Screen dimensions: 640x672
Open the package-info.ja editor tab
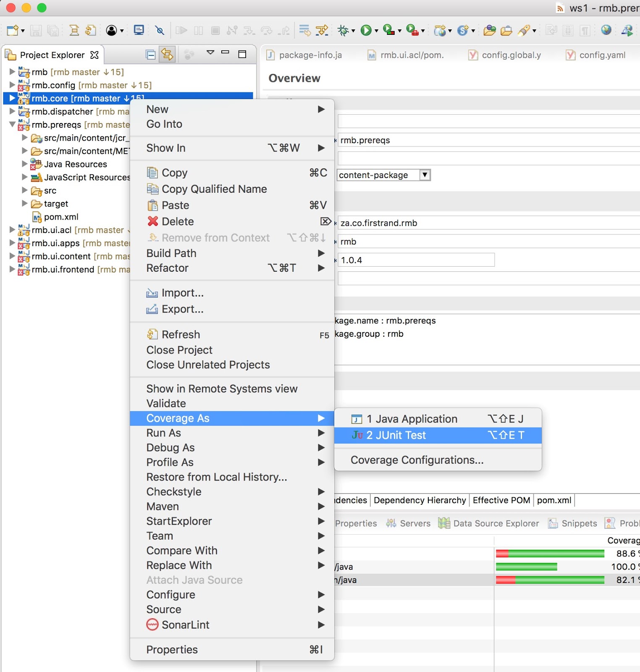pos(305,55)
